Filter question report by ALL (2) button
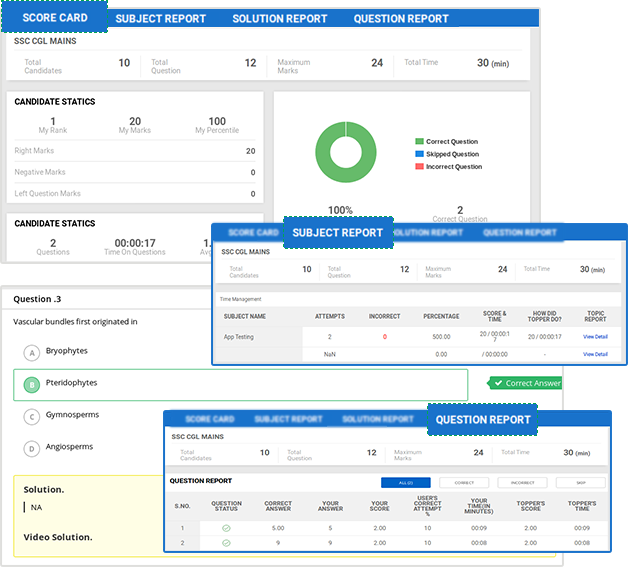628x567 pixels. [x=406, y=483]
